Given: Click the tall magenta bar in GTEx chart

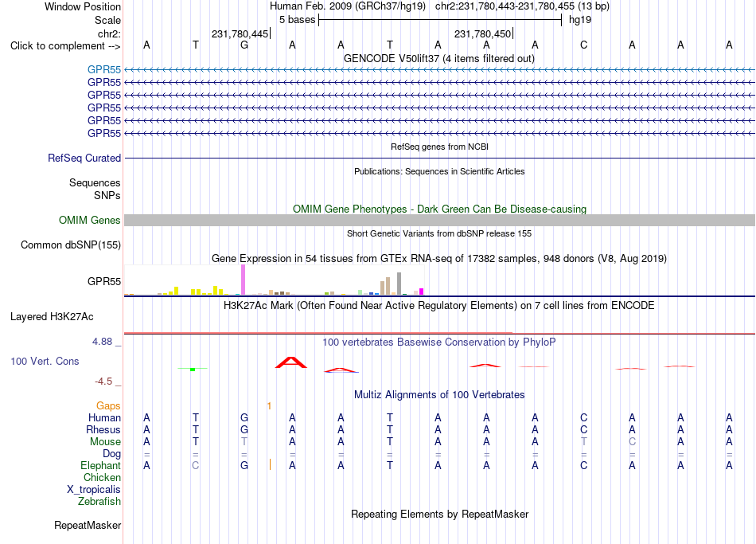Looking at the screenshot, I should click(243, 280).
